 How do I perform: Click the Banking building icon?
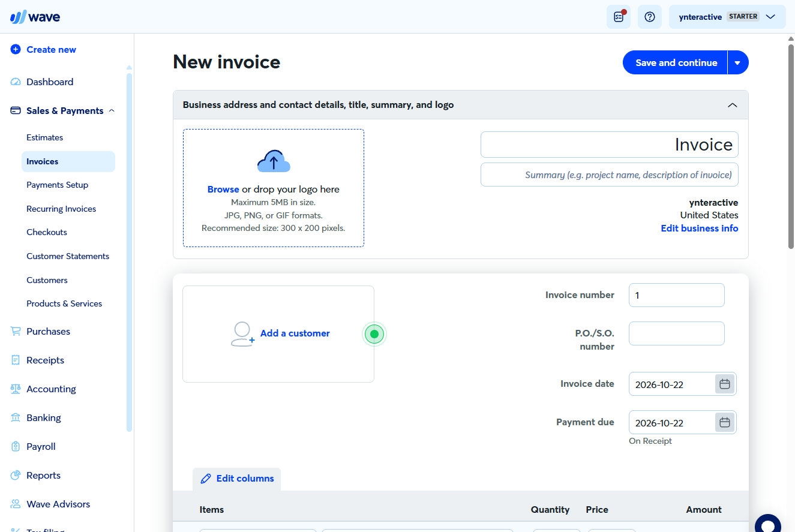(x=16, y=418)
